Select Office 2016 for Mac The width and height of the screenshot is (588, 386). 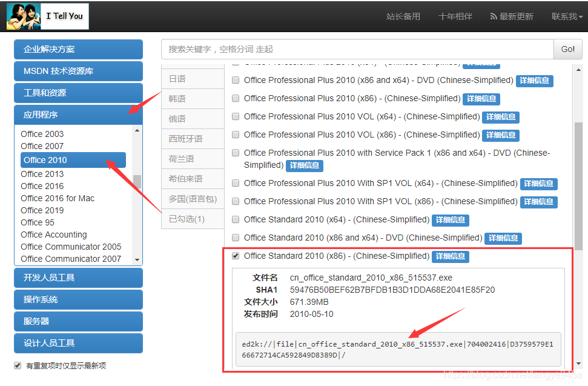pyautogui.click(x=58, y=198)
